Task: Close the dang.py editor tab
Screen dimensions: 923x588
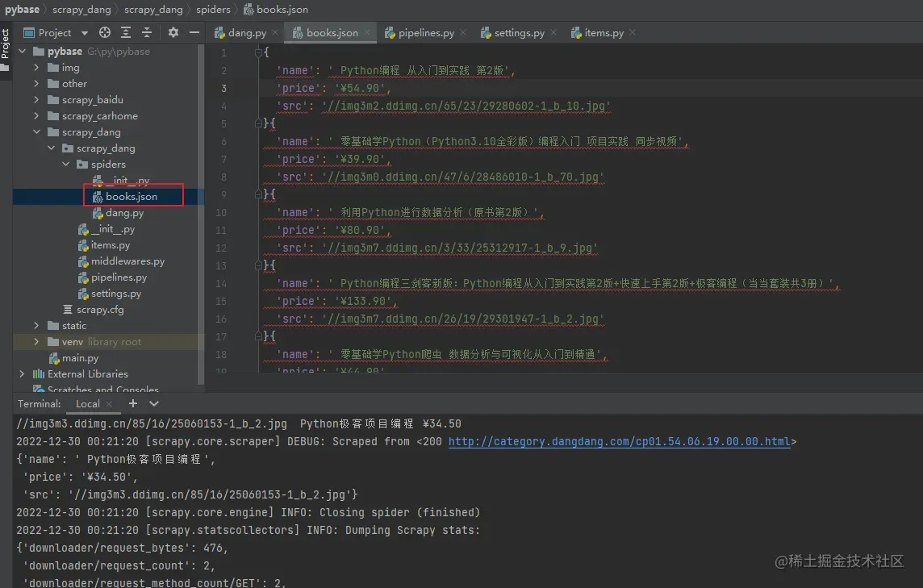Action: 275,33
